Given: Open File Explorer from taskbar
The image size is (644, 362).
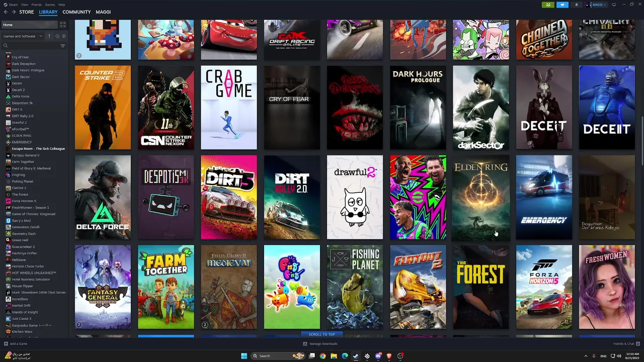Looking at the screenshot, I should tap(334, 356).
